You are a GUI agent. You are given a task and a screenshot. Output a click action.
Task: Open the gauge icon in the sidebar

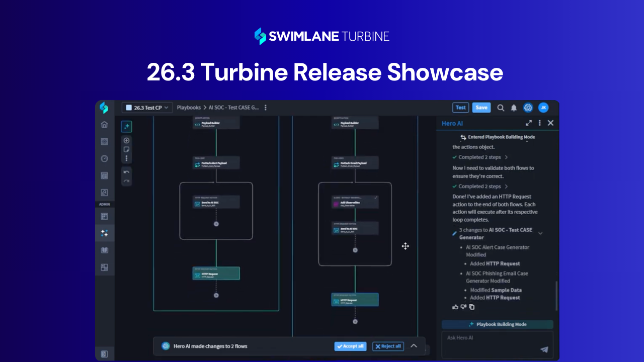click(104, 158)
